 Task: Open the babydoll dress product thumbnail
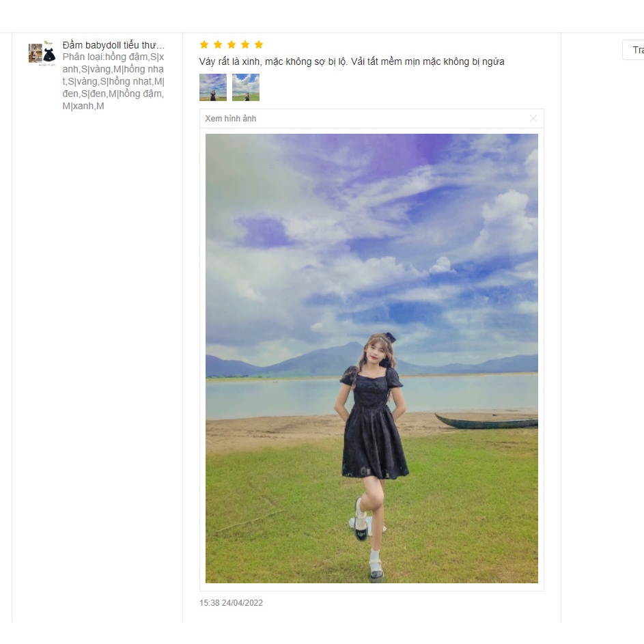(42, 53)
